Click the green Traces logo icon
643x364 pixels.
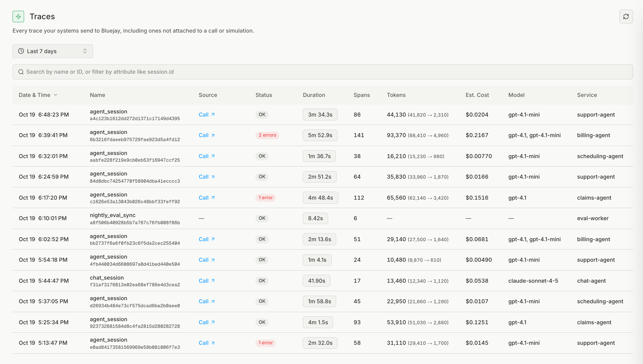coord(18,17)
